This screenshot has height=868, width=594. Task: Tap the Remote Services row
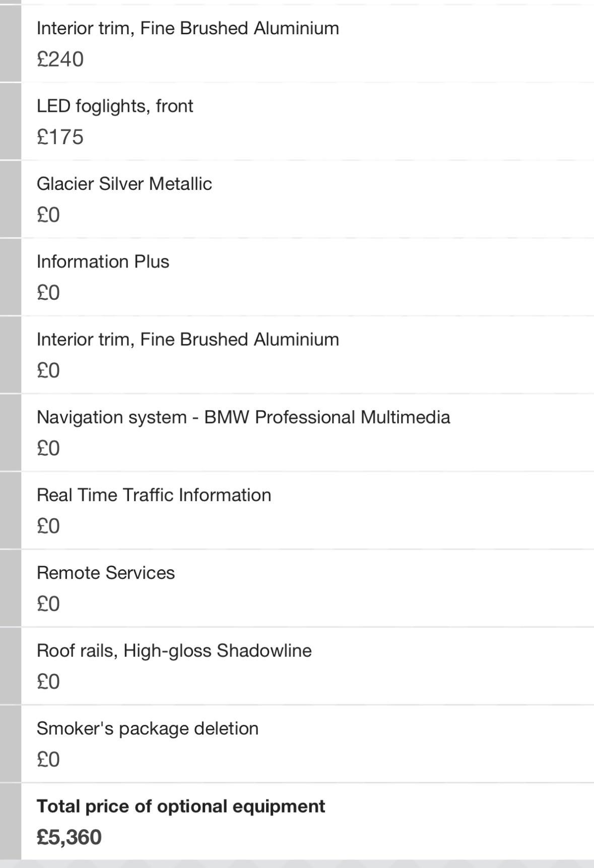tap(307, 588)
